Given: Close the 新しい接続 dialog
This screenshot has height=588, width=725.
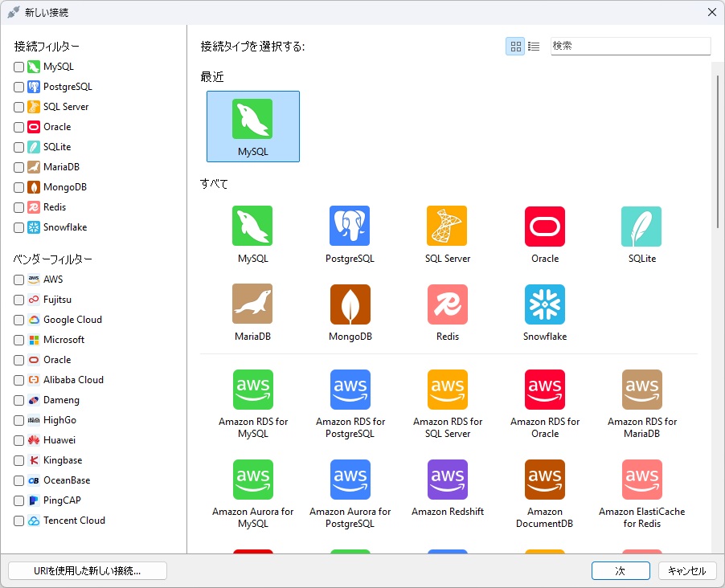Looking at the screenshot, I should (x=712, y=13).
